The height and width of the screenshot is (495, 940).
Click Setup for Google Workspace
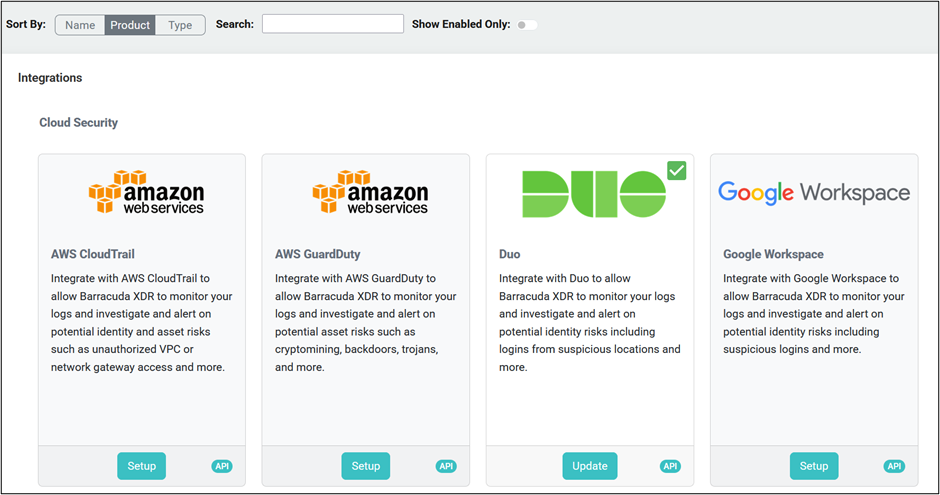pos(814,466)
